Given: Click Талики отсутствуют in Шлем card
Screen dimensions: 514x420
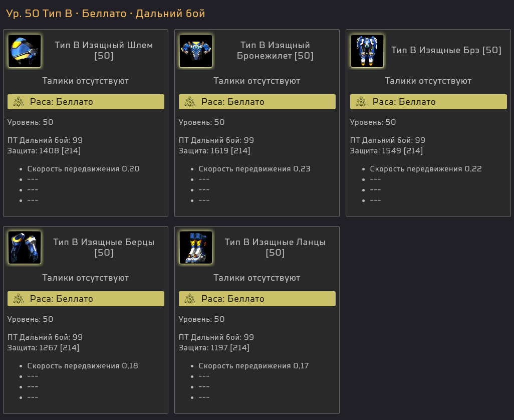Looking at the screenshot, I should [x=86, y=81].
